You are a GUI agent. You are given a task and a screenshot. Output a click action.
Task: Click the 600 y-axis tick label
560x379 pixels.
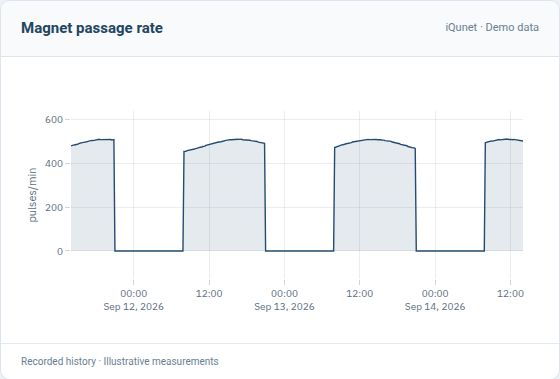coord(54,120)
